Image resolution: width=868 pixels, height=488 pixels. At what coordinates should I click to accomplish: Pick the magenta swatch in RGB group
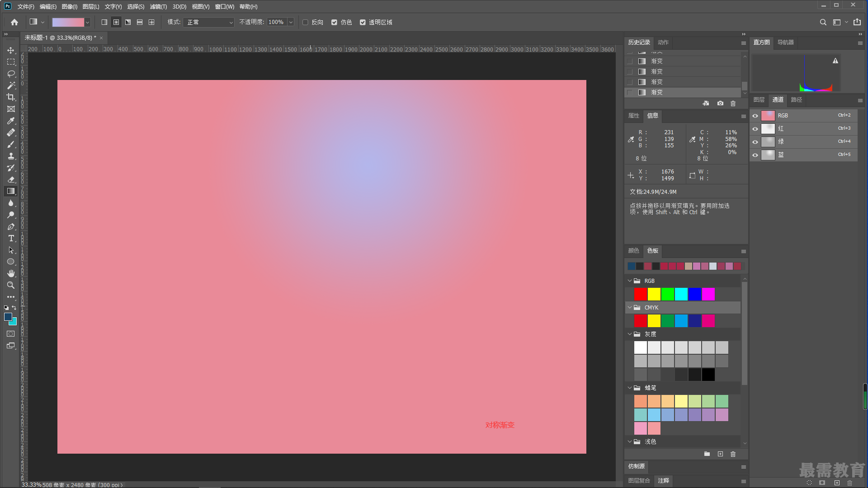[708, 294]
